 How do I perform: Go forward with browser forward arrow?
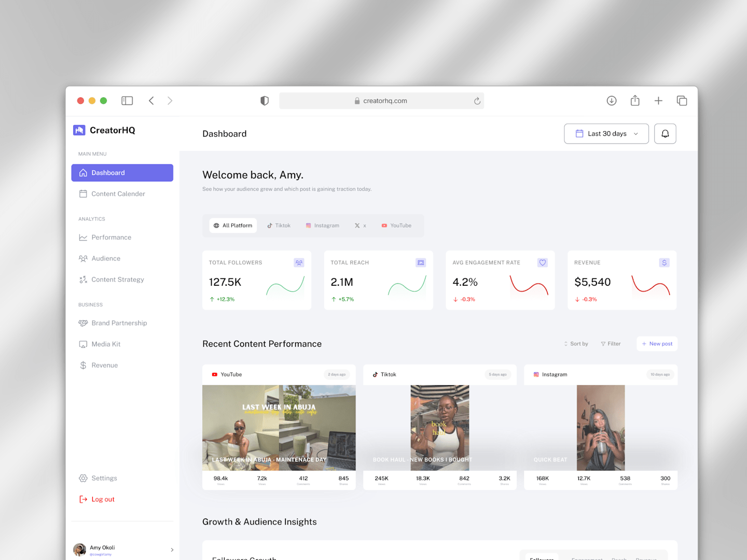(170, 101)
